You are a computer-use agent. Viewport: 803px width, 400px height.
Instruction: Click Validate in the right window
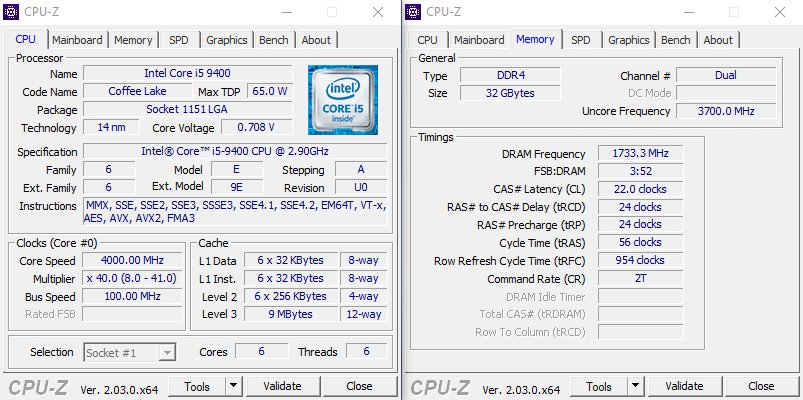(x=684, y=386)
